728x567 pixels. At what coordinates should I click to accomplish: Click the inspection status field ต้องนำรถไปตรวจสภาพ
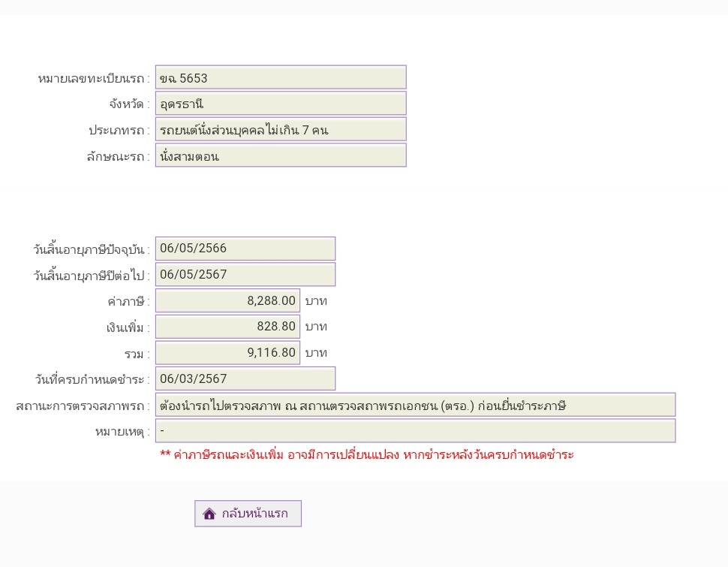tap(416, 405)
